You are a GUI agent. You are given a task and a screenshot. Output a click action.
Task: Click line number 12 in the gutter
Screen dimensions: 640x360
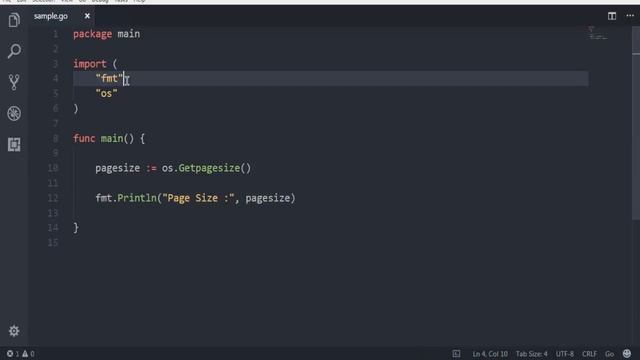point(53,198)
